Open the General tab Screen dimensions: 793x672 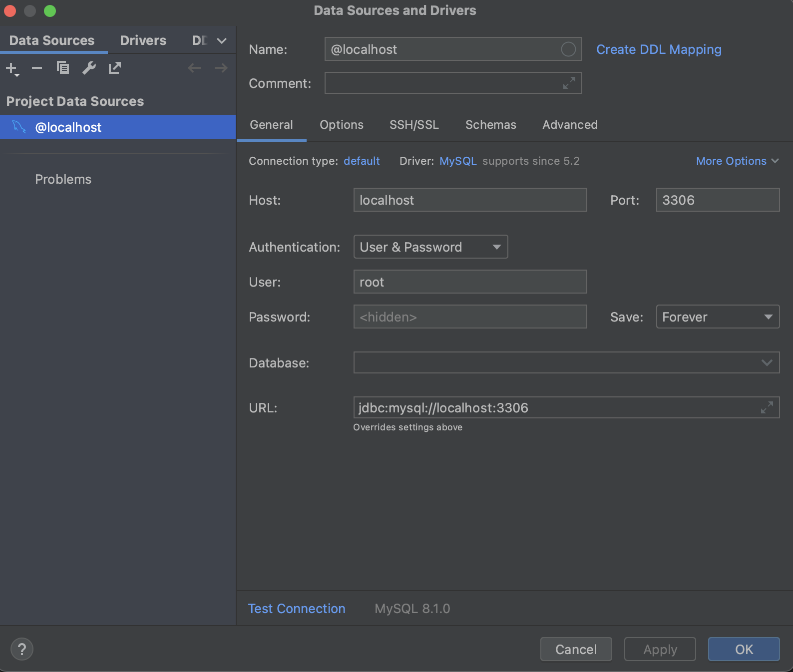[272, 125]
